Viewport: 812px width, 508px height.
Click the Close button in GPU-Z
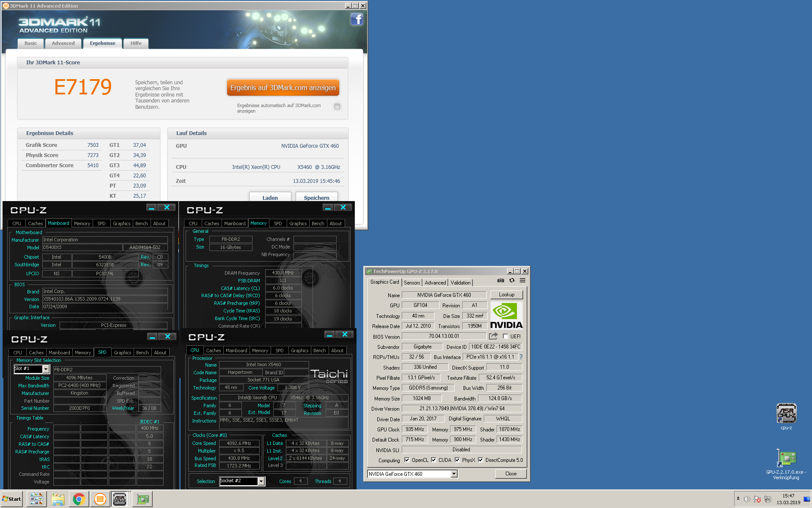(511, 474)
